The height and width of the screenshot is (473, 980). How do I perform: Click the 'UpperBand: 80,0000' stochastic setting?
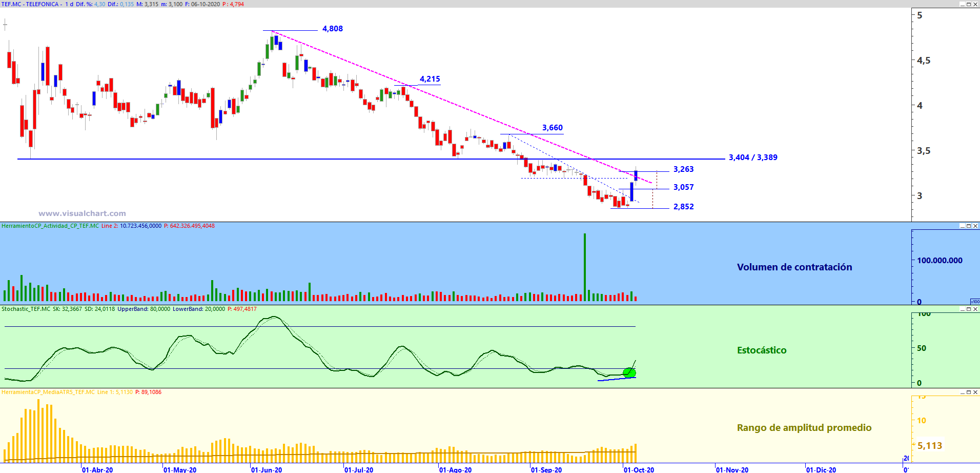144,309
